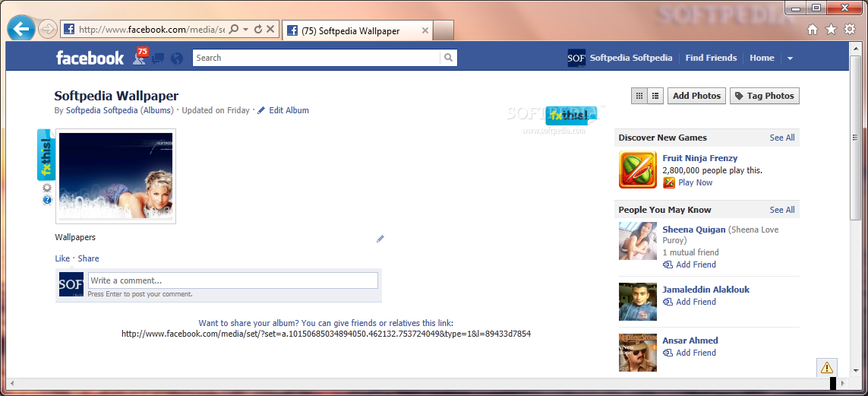This screenshot has height=396, width=868.
Task: Open Sheena Quigan name link
Action: (x=694, y=230)
